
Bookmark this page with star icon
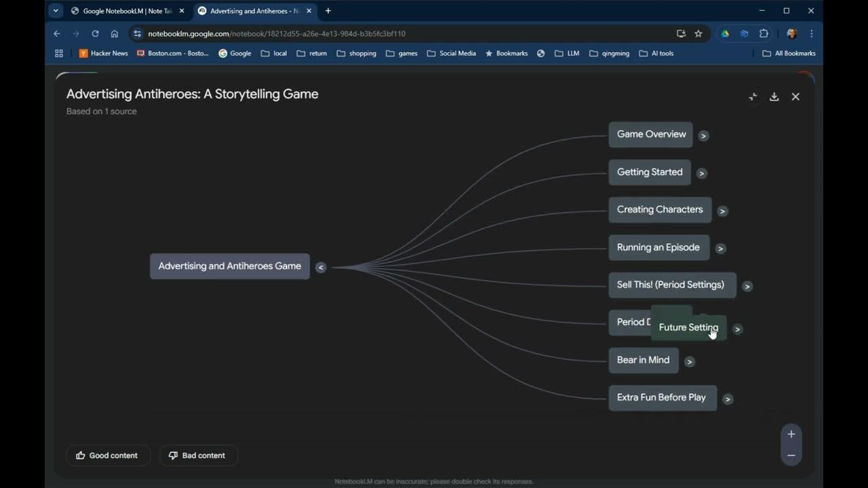pos(698,33)
